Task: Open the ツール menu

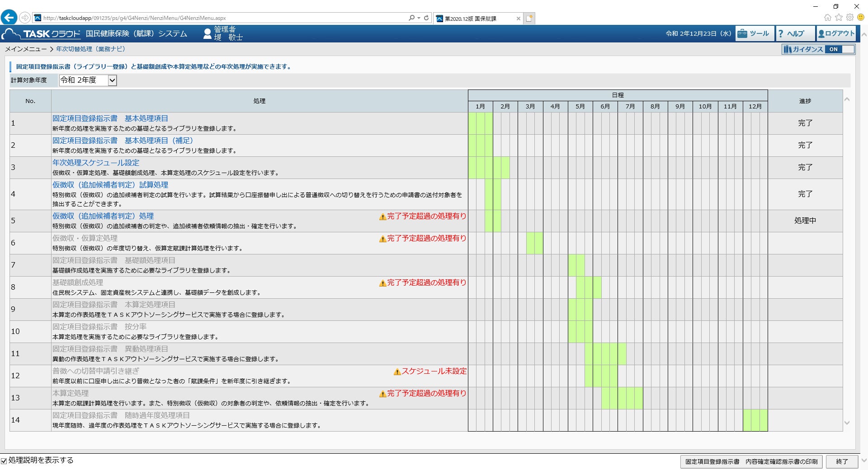Action: pyautogui.click(x=754, y=33)
